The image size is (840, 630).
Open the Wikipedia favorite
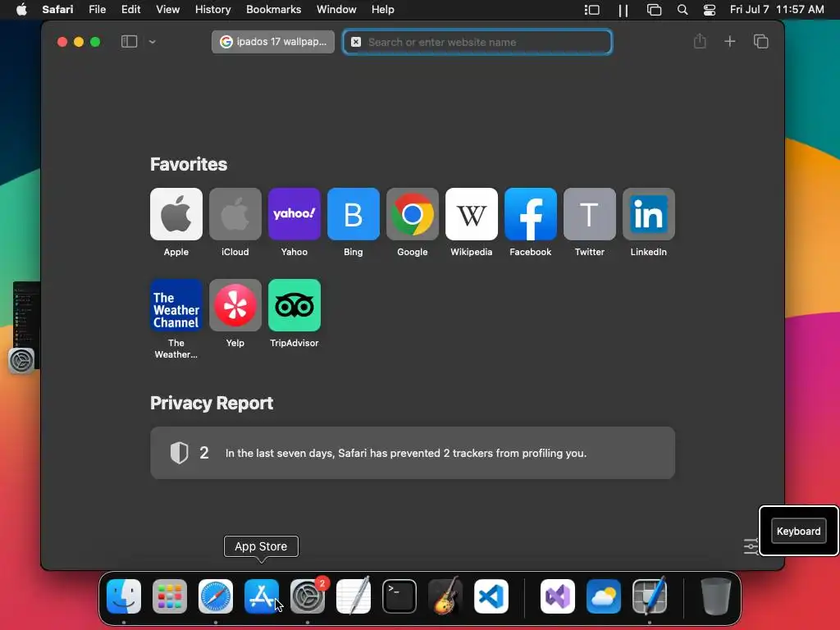click(472, 214)
